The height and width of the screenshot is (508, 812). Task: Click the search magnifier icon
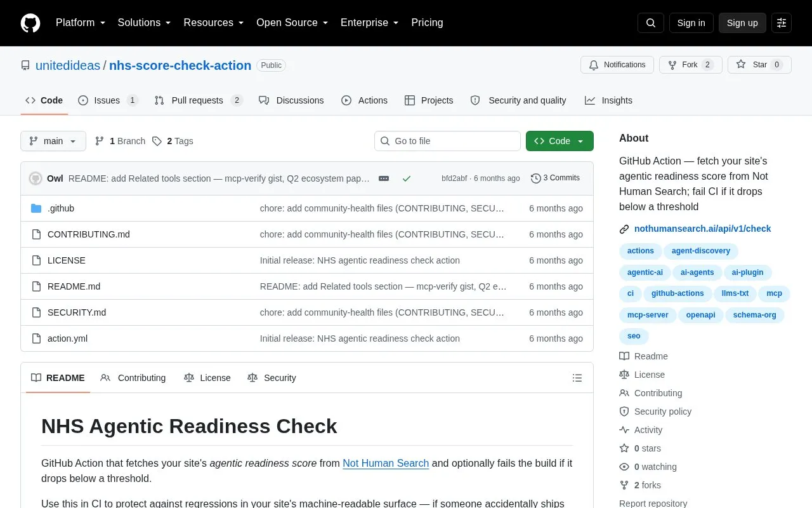pyautogui.click(x=651, y=23)
